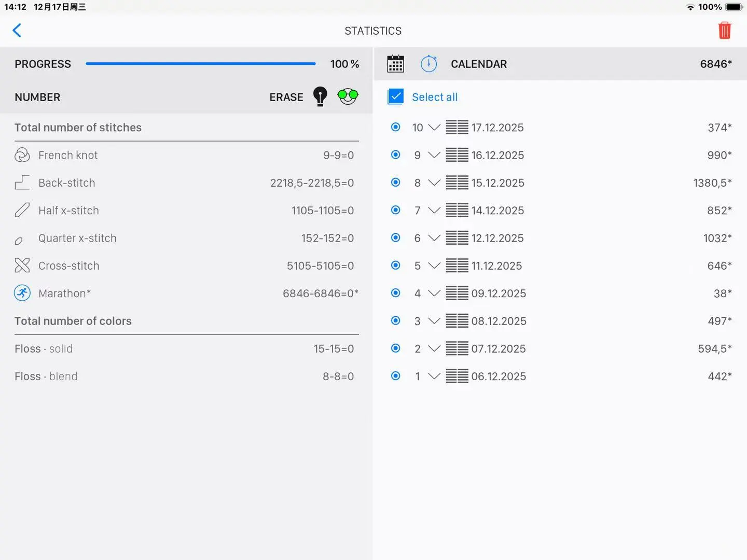Expand the session 2 chevron
This screenshot has height=560, width=747.
click(x=434, y=348)
